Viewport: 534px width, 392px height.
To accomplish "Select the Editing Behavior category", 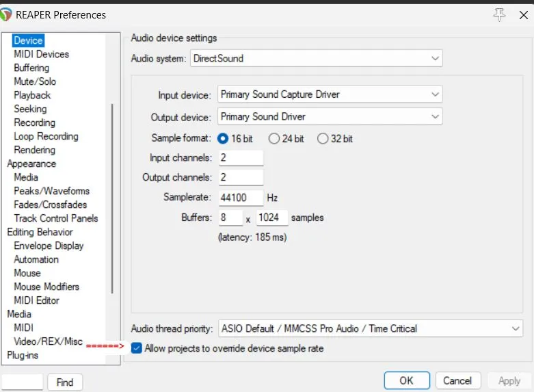I will click(40, 232).
